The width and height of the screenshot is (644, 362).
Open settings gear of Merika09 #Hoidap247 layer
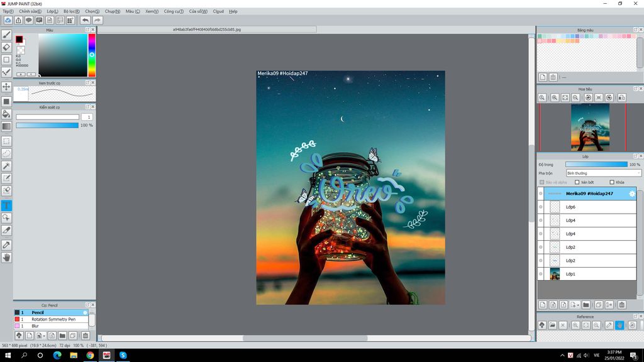(631, 194)
